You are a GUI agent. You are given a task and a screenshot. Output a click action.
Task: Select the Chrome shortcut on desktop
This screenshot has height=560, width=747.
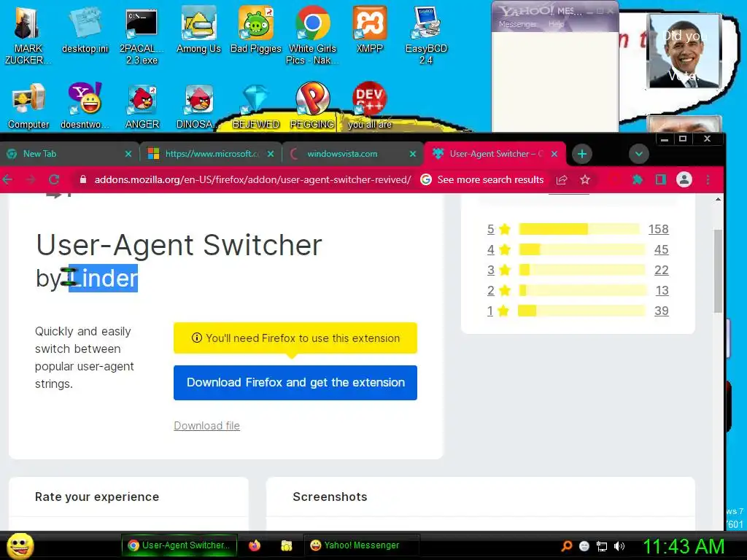click(x=312, y=35)
